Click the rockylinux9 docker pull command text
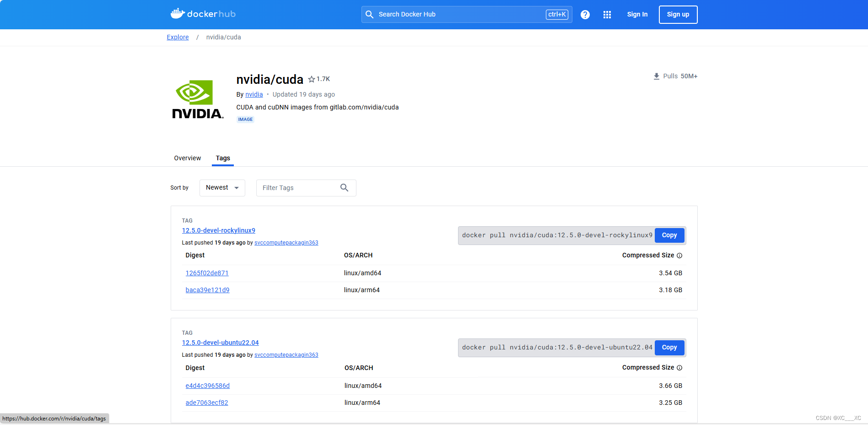The width and height of the screenshot is (868, 425). pos(557,235)
